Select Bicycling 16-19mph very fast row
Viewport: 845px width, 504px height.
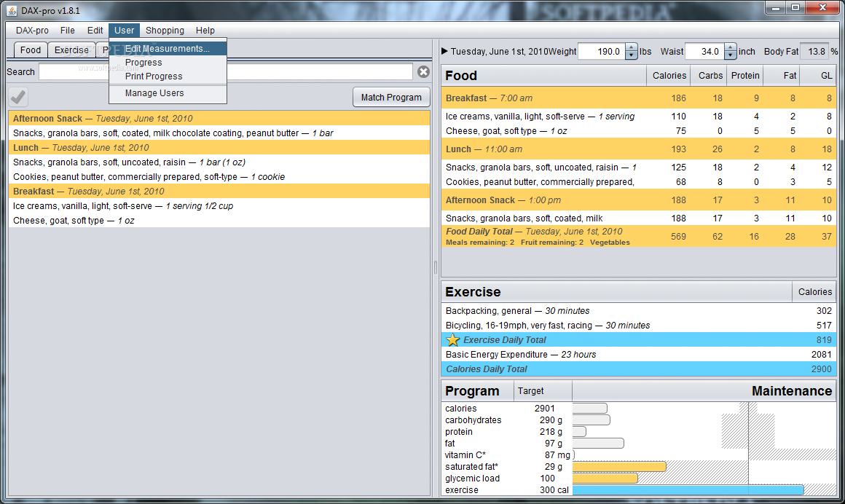tap(639, 326)
